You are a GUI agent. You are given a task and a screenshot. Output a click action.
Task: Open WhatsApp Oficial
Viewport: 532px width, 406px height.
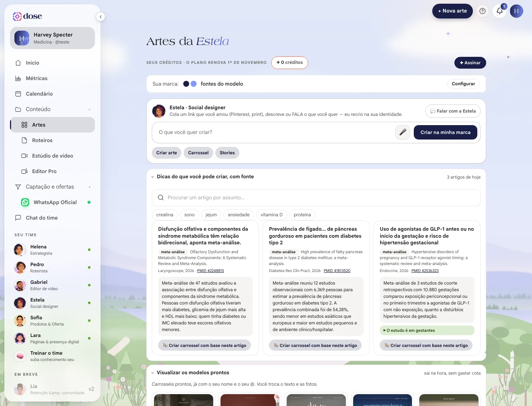coord(52,202)
